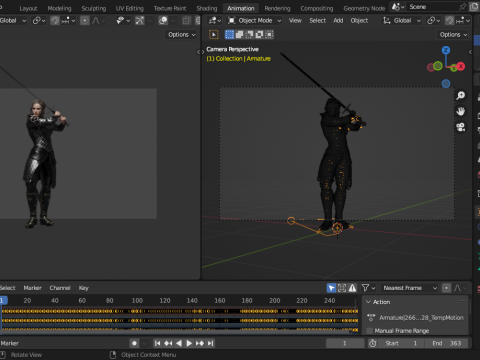Screen dimensions: 480x360
Task: Toggle only show selected arrow icon
Action: (331, 288)
